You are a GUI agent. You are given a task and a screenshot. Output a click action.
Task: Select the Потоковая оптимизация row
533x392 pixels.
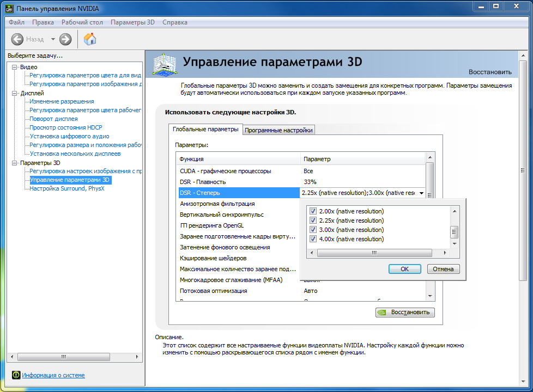point(301,291)
